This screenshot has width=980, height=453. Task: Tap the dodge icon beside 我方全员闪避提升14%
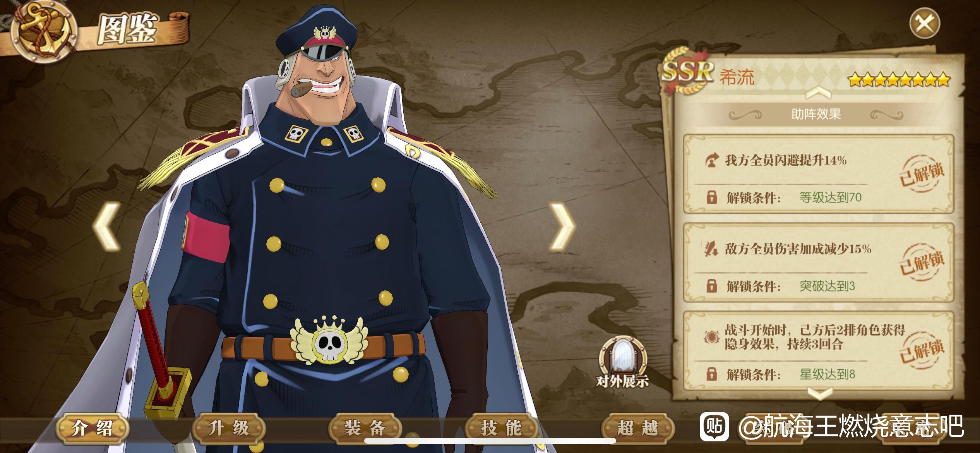[711, 160]
